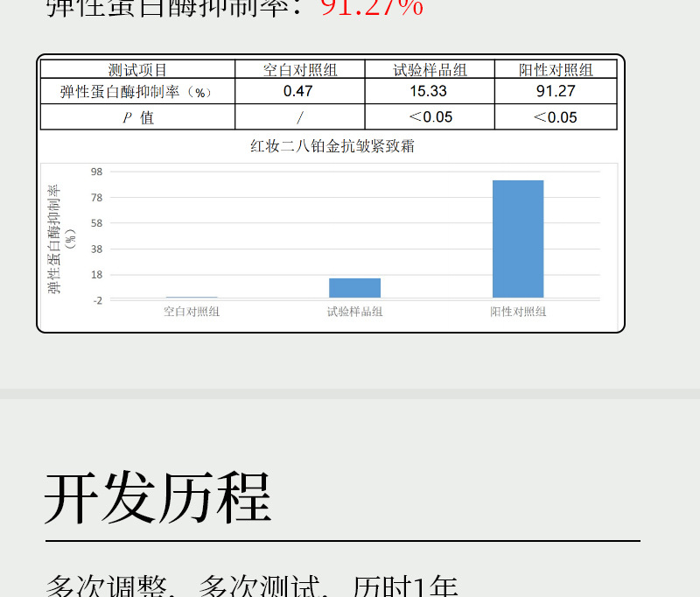Click the 空白对照组 table column header

300,70
